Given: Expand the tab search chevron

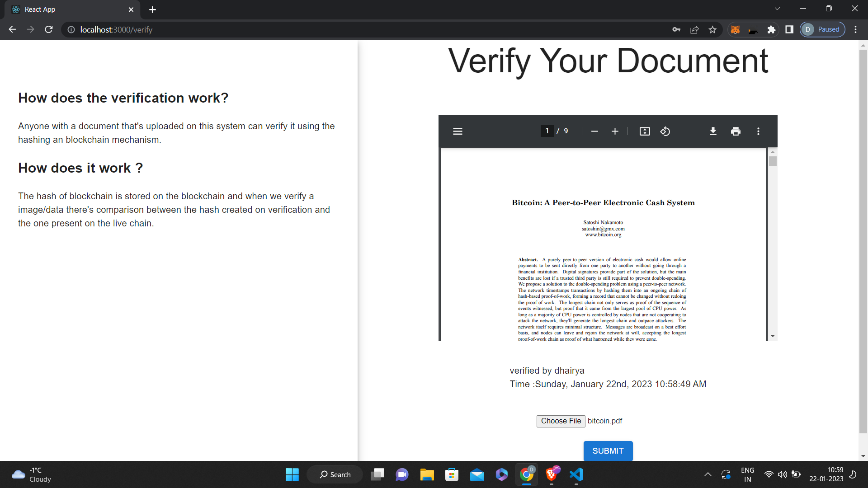Looking at the screenshot, I should coord(777,9).
